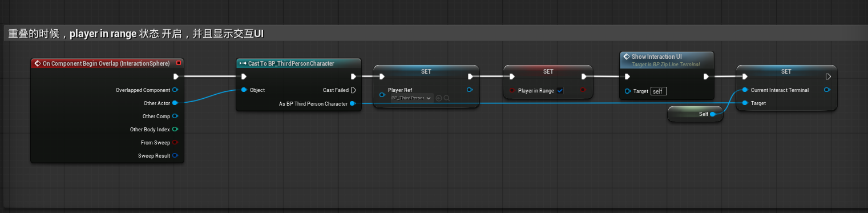Click the Player Ref output pin
868x213 pixels.
pyautogui.click(x=470, y=90)
